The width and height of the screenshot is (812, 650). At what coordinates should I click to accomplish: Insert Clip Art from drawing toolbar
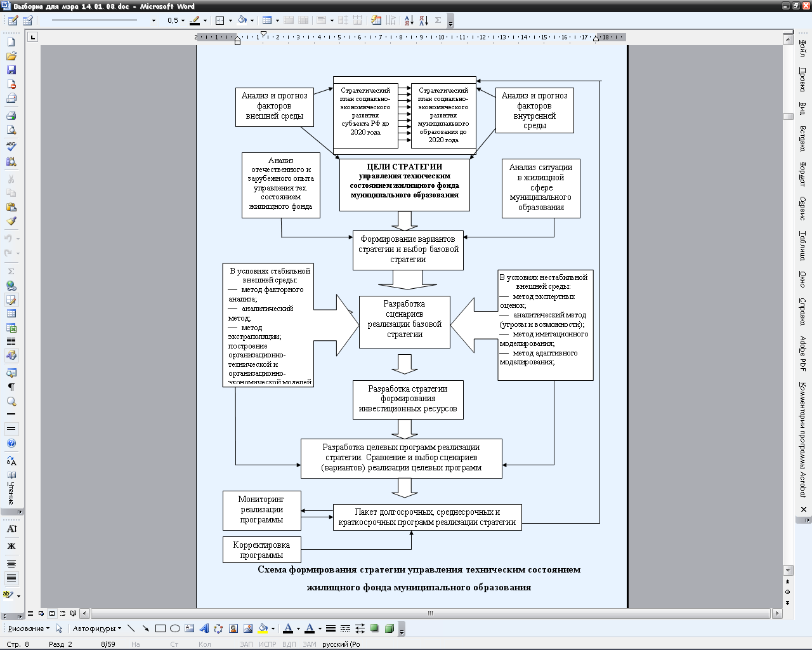click(x=233, y=628)
